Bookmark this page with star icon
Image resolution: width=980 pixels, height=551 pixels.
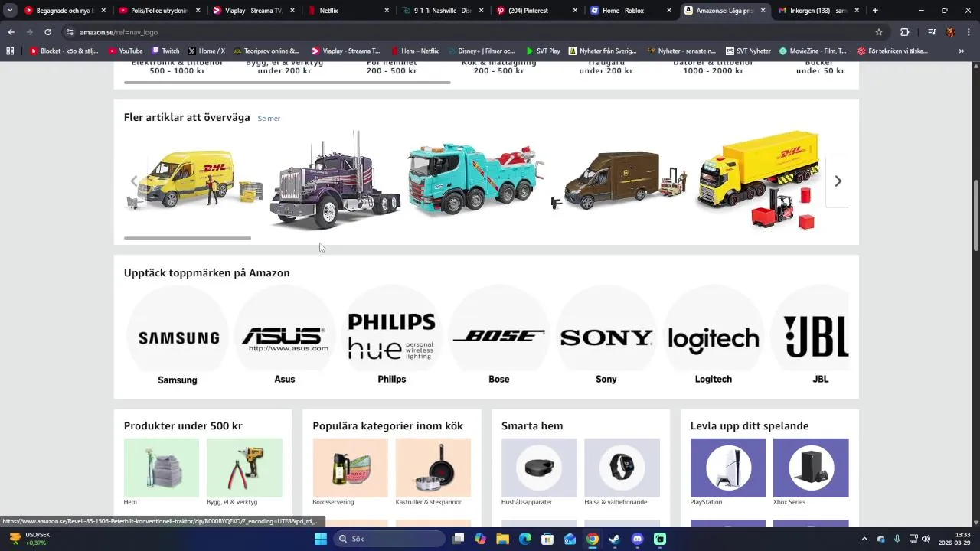tap(879, 32)
